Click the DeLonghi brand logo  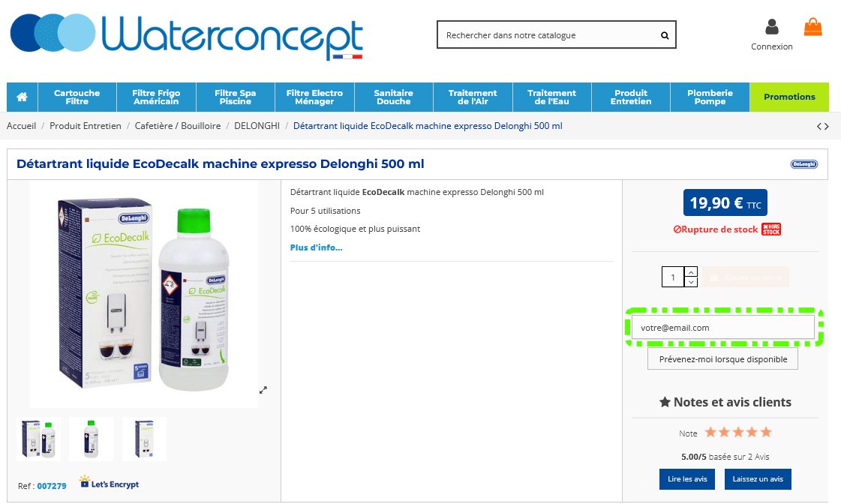click(803, 164)
